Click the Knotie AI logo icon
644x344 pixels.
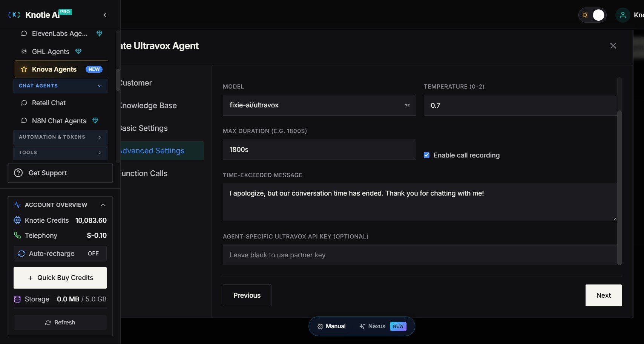[x=14, y=15]
